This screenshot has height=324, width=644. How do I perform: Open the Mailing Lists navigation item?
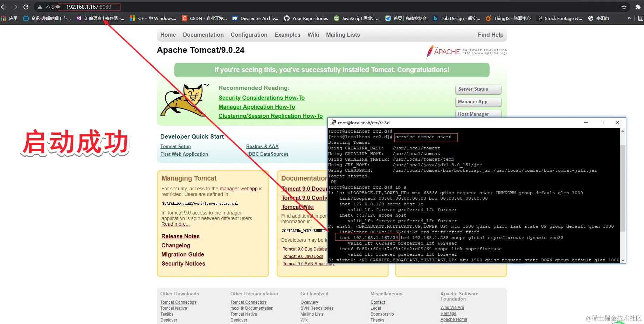[343, 35]
